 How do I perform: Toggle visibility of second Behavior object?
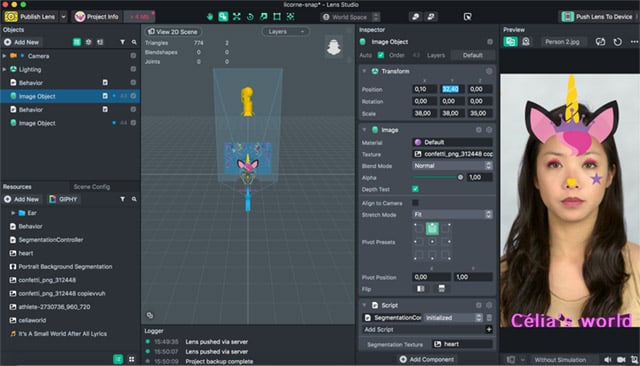(x=133, y=109)
